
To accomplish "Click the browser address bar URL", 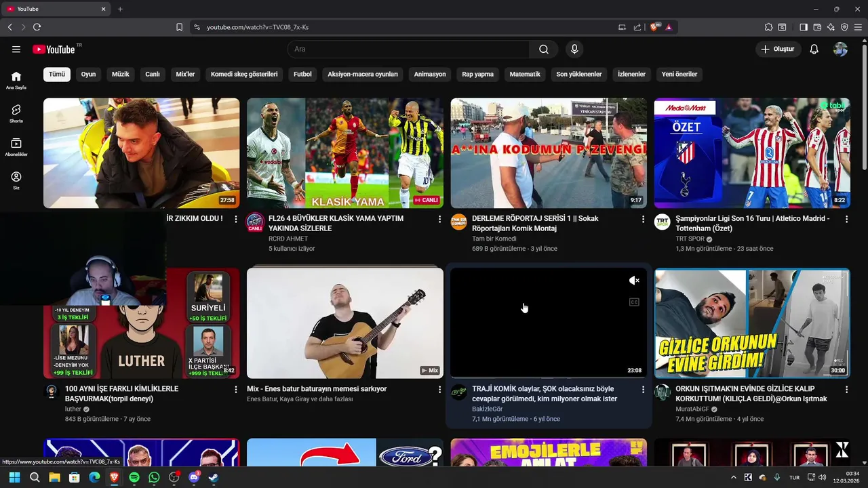I will point(258,27).
